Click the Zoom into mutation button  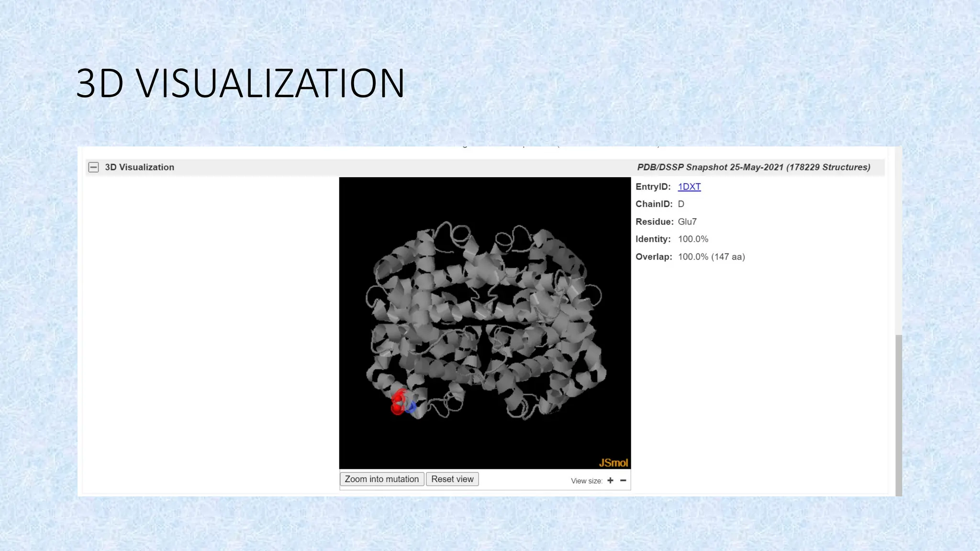[x=381, y=479]
